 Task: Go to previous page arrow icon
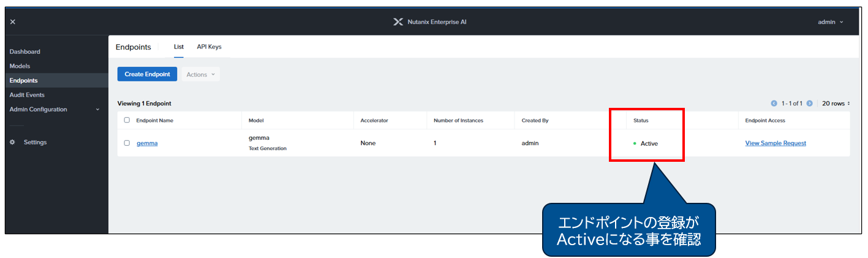[774, 104]
